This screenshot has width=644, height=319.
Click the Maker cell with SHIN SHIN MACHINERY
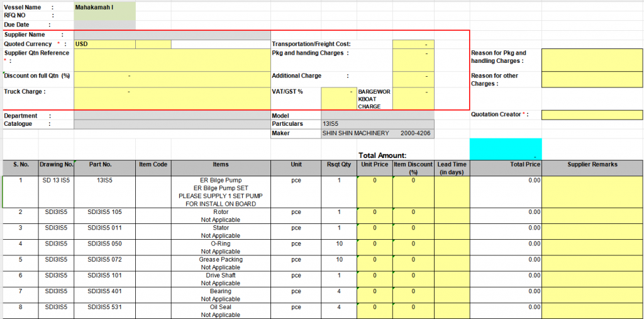click(x=377, y=133)
